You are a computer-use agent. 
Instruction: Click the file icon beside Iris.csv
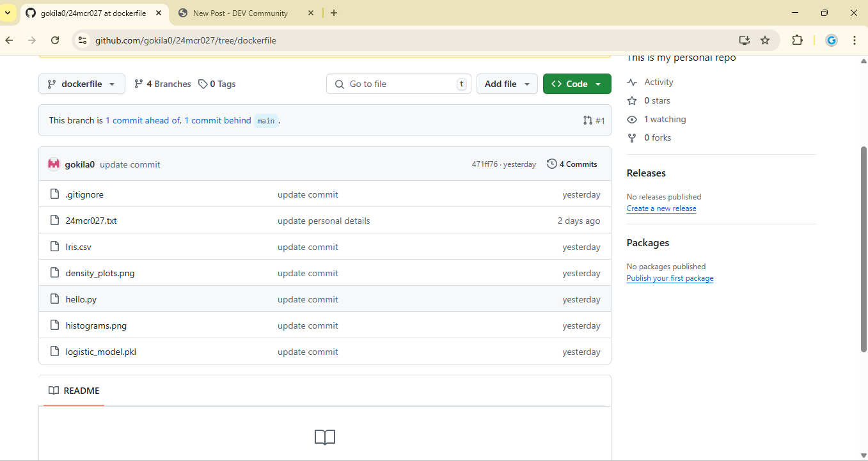pyautogui.click(x=54, y=247)
